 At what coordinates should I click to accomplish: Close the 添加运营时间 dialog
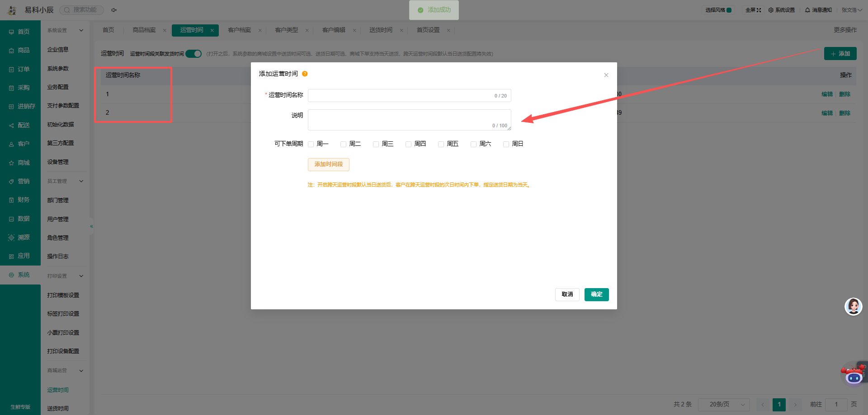pyautogui.click(x=606, y=75)
